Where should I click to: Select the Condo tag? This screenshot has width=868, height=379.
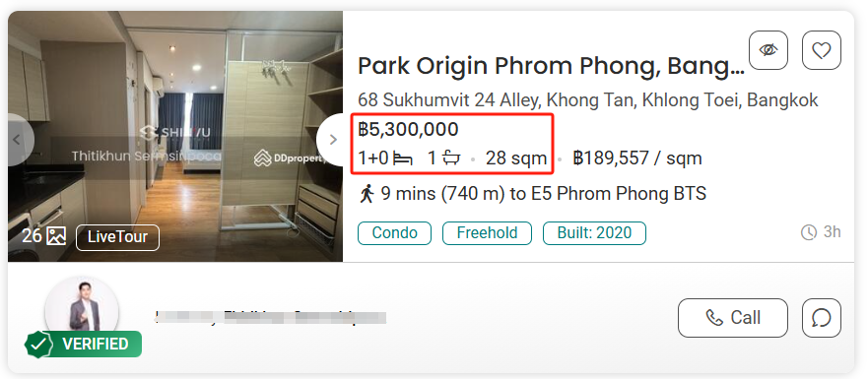[394, 233]
